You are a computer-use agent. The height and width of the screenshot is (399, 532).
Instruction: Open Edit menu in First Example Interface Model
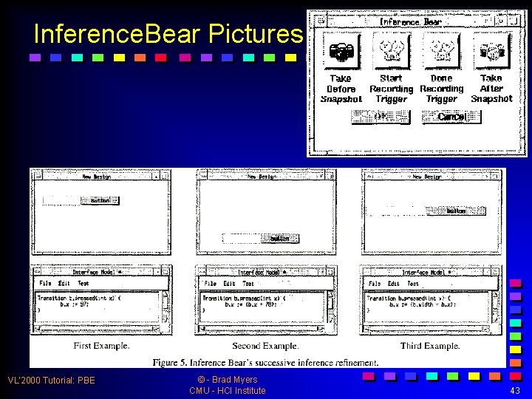tap(64, 283)
